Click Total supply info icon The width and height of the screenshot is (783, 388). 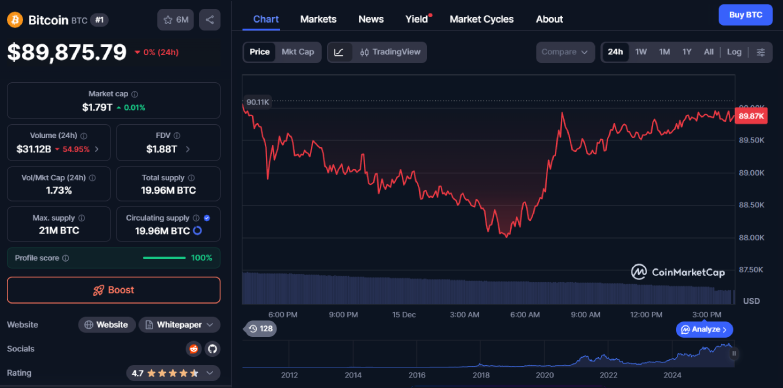click(192, 178)
